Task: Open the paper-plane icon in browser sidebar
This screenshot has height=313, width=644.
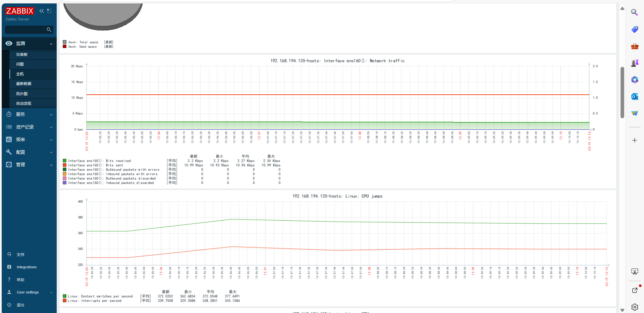Action: 634,113
